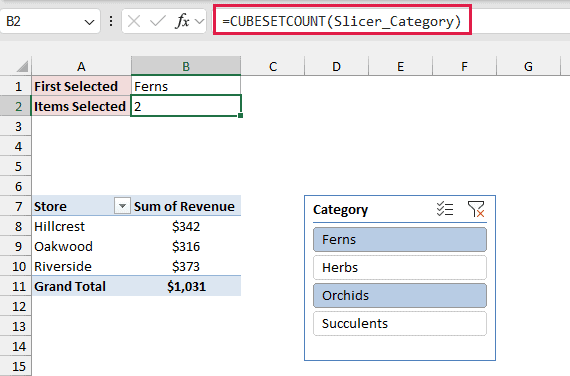Clear the Category slicer filter

[475, 209]
